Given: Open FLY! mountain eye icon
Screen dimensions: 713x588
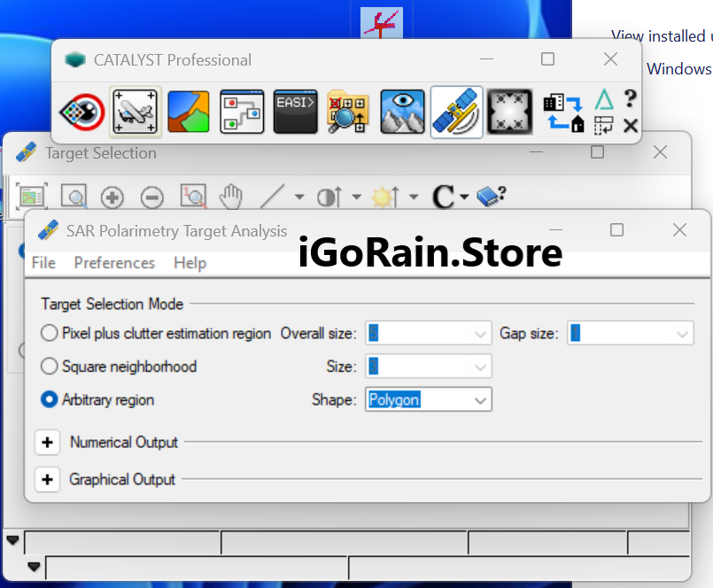Looking at the screenshot, I should 402,112.
